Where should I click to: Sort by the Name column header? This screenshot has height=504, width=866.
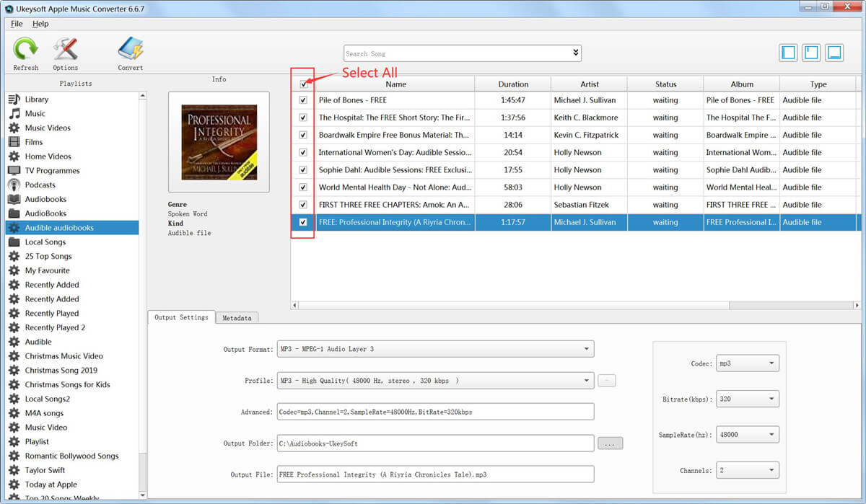click(395, 84)
